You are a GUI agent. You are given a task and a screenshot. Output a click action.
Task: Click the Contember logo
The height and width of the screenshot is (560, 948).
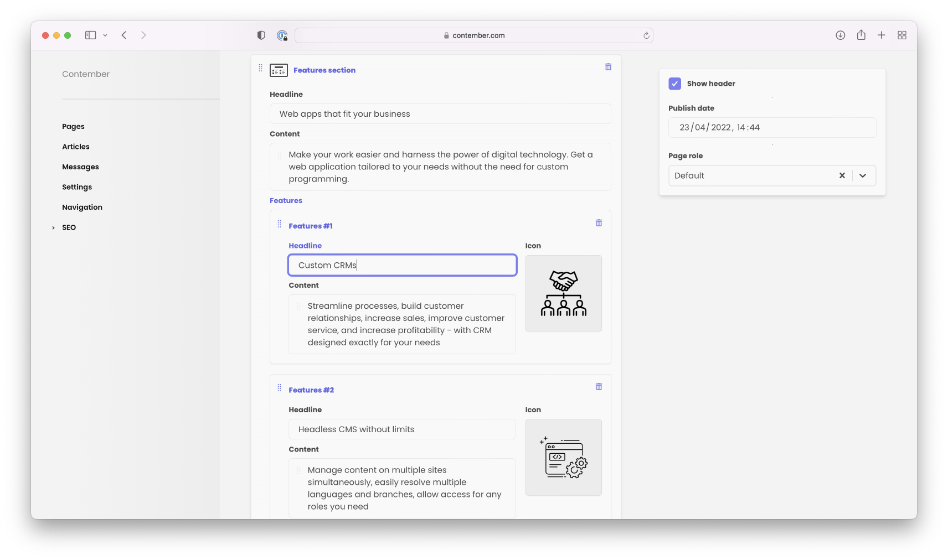(85, 74)
